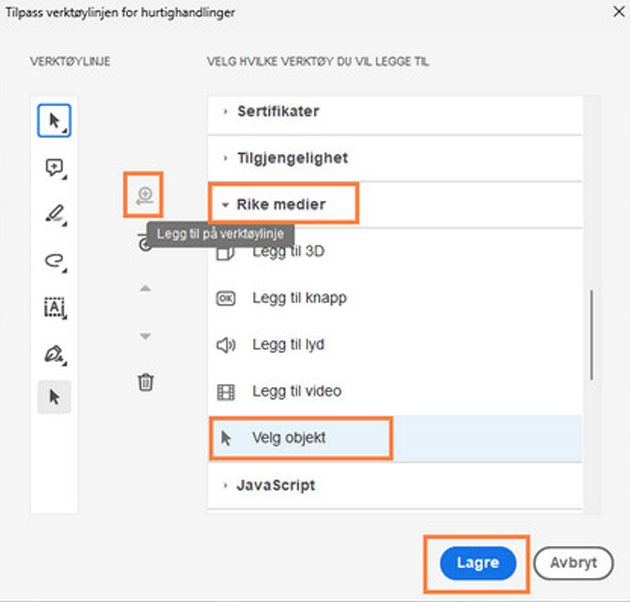Screen dimensions: 630x602
Task: Expand the JavaScript section
Action: (275, 485)
